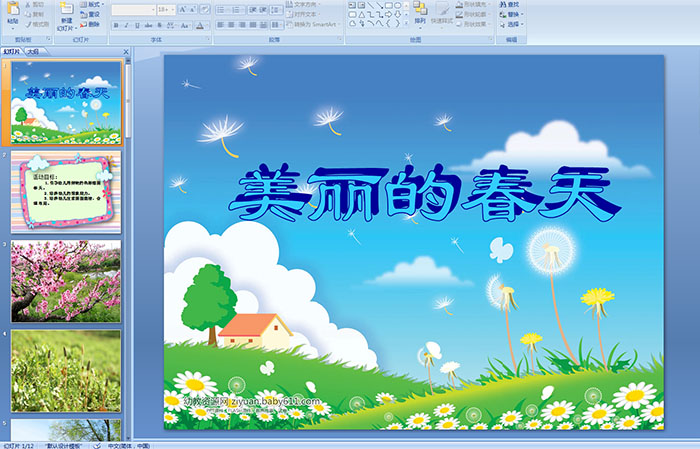
Task: Toggle align text right
Action: pyautogui.click(x=242, y=25)
